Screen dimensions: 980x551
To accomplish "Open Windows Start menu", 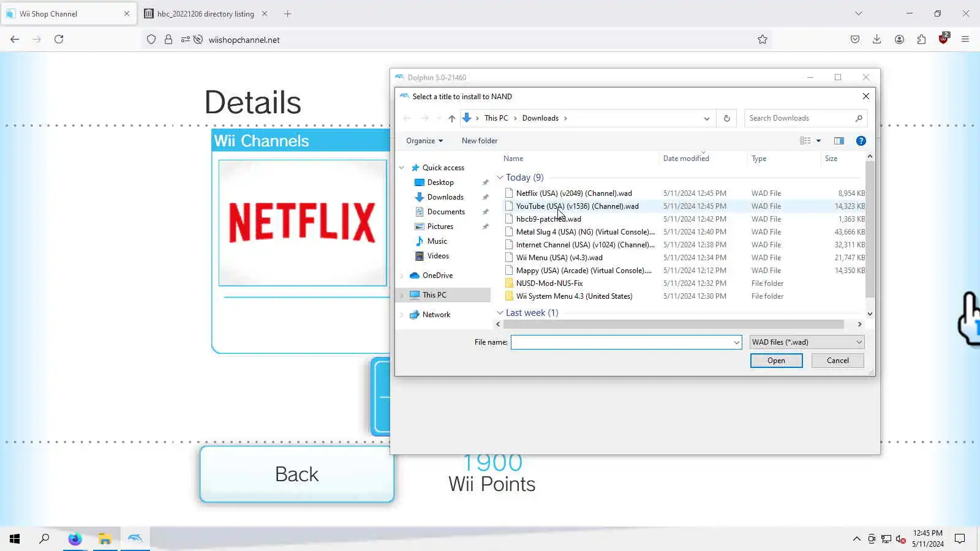I will (x=15, y=539).
